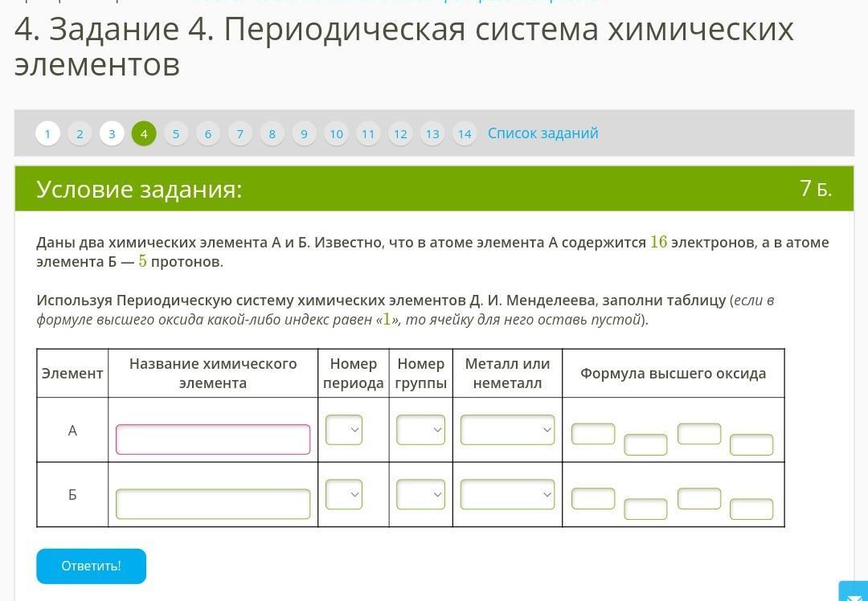The height and width of the screenshot is (601, 868).
Task: Open period number dropdown for element Б
Action: (344, 494)
